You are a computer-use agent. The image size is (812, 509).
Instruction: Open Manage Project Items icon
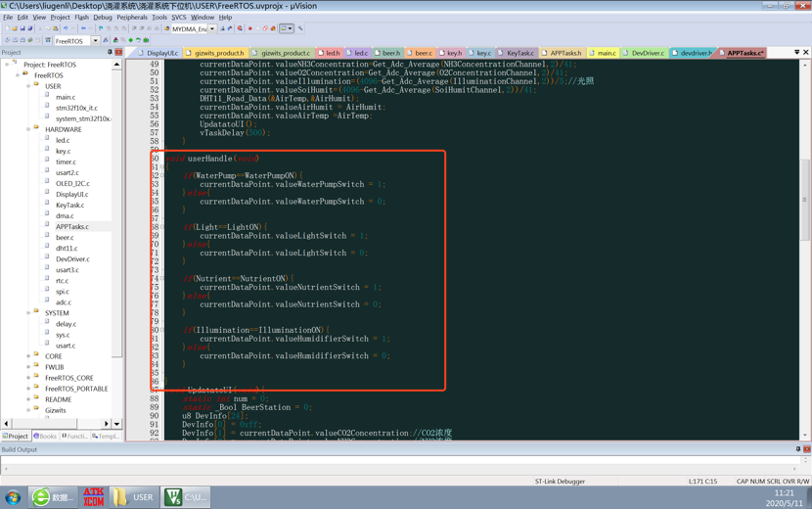(x=115, y=40)
